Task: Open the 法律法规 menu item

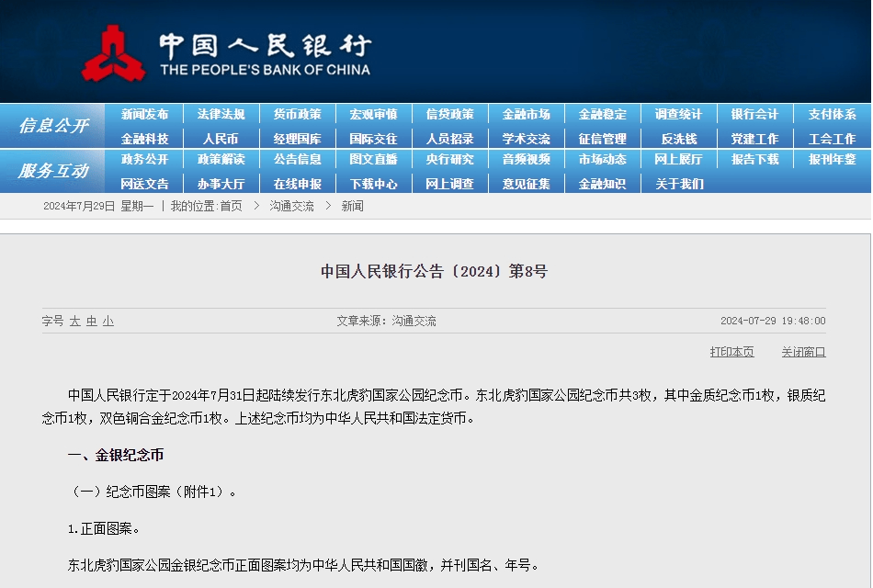Action: (221, 114)
